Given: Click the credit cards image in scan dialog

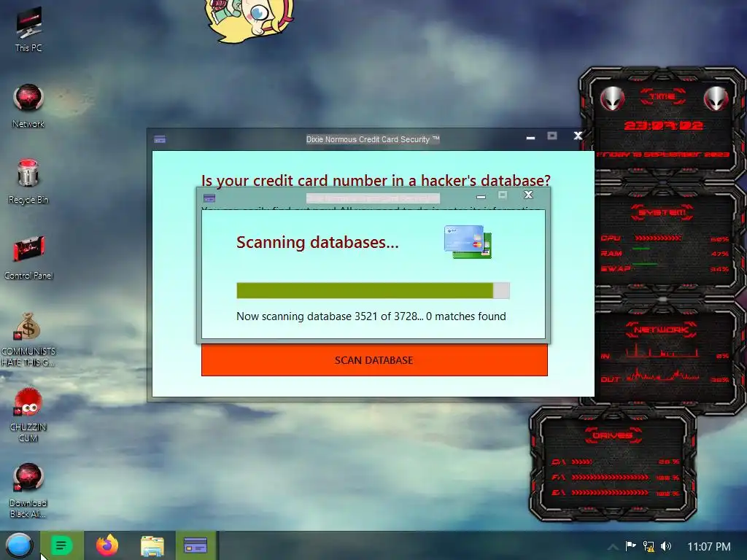Looking at the screenshot, I should pos(468,242).
